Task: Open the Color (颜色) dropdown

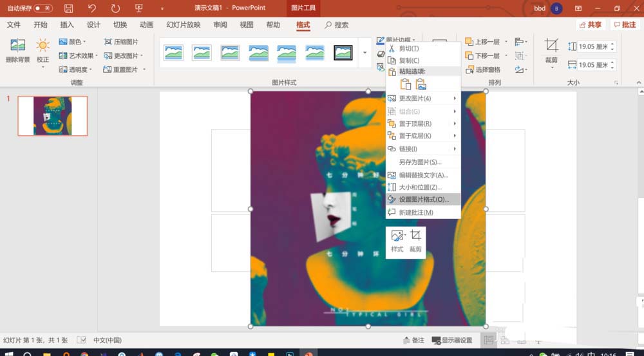Action: (73, 42)
